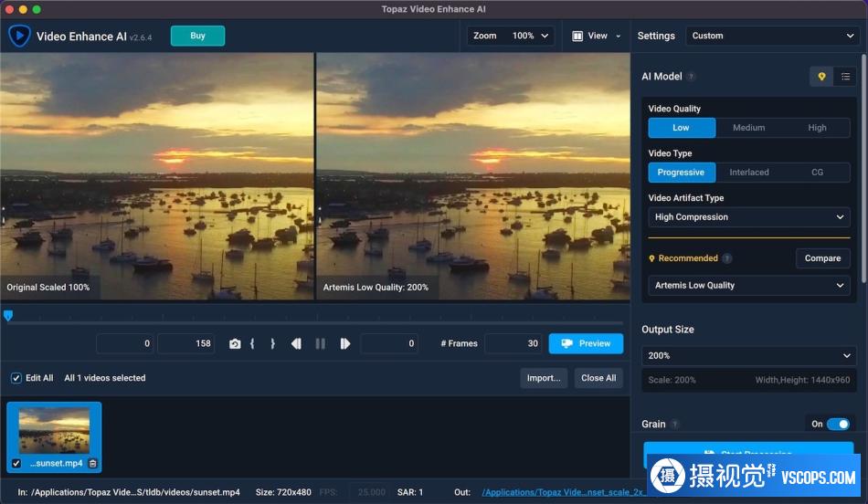This screenshot has height=504, width=868.
Task: Delete sunset.mp4 using its trash icon
Action: pyautogui.click(x=93, y=464)
